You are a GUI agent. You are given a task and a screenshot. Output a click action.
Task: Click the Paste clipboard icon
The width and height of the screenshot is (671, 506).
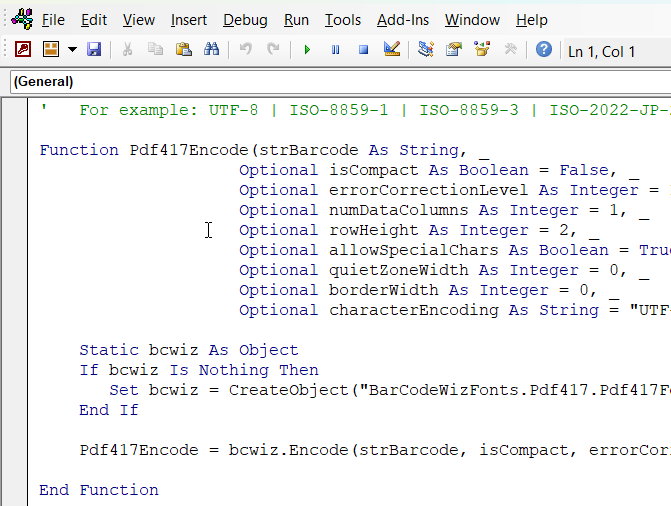(x=183, y=50)
